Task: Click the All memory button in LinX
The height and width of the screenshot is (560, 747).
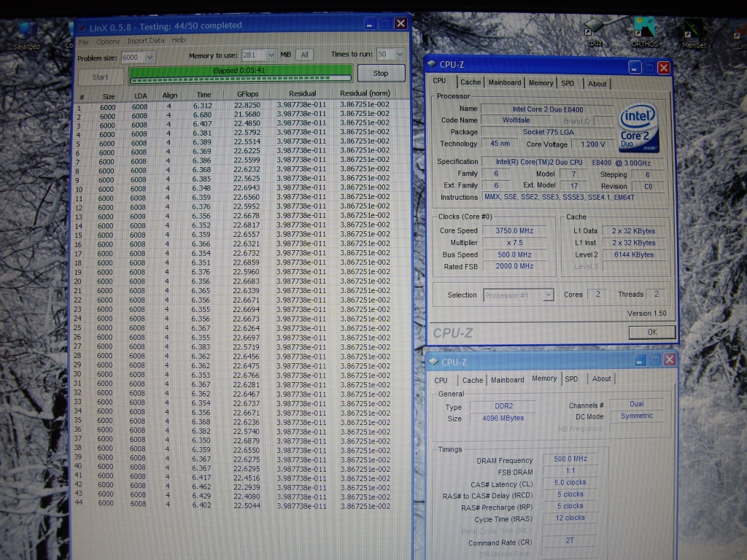Action: pyautogui.click(x=304, y=55)
